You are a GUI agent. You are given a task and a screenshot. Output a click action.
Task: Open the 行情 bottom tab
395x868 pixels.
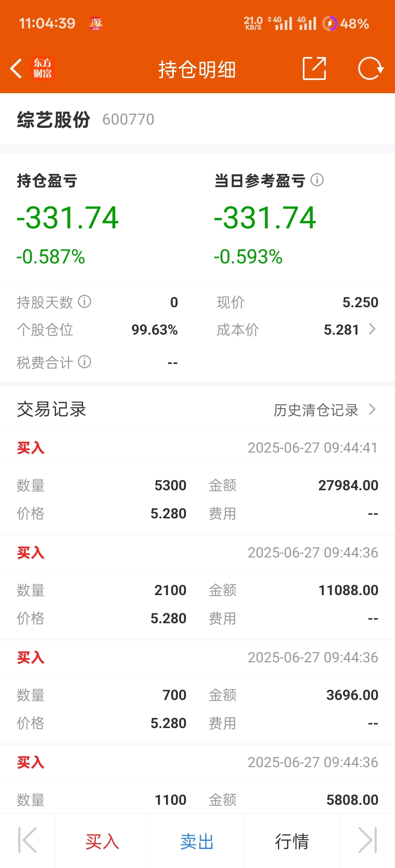(292, 841)
